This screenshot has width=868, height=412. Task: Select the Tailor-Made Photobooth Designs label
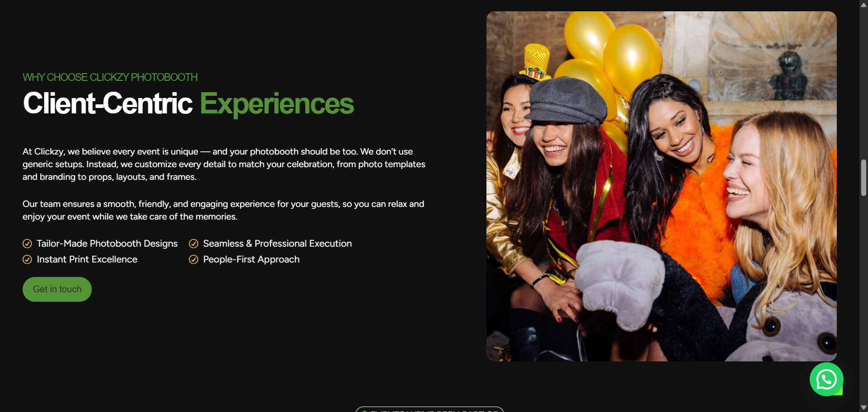(107, 243)
